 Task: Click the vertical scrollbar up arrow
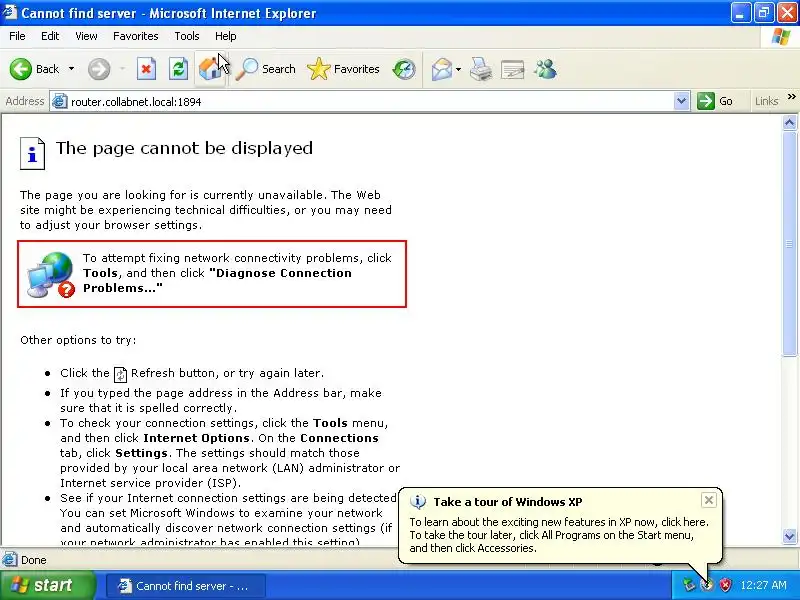(789, 122)
